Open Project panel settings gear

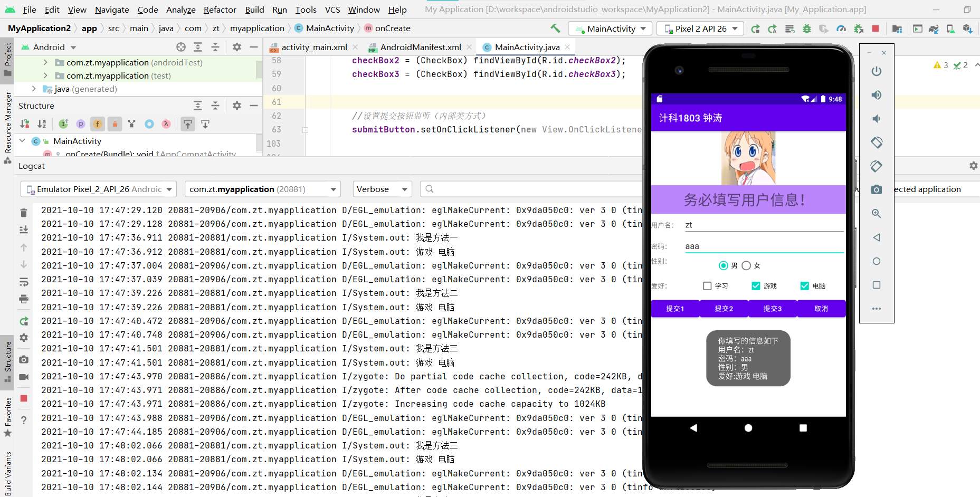point(237,47)
